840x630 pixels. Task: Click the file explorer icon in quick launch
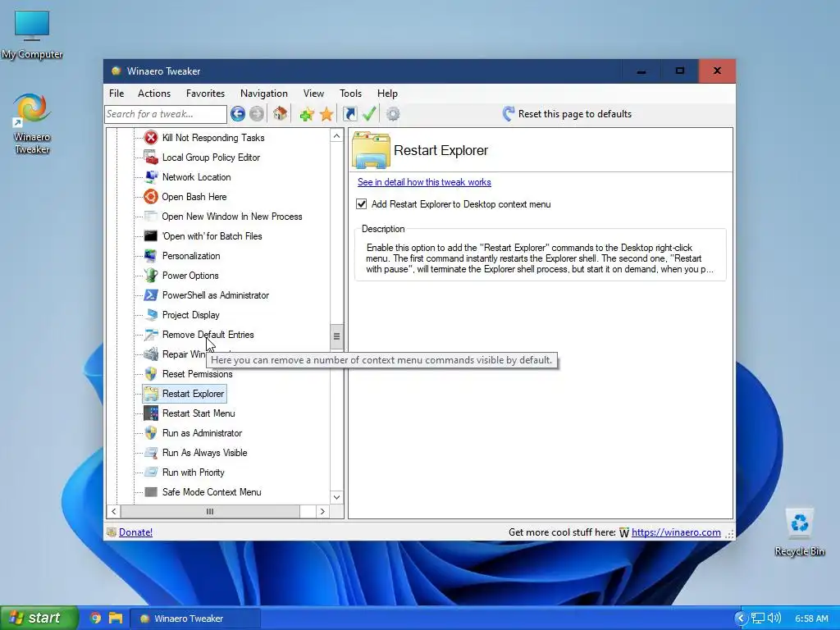115,619
